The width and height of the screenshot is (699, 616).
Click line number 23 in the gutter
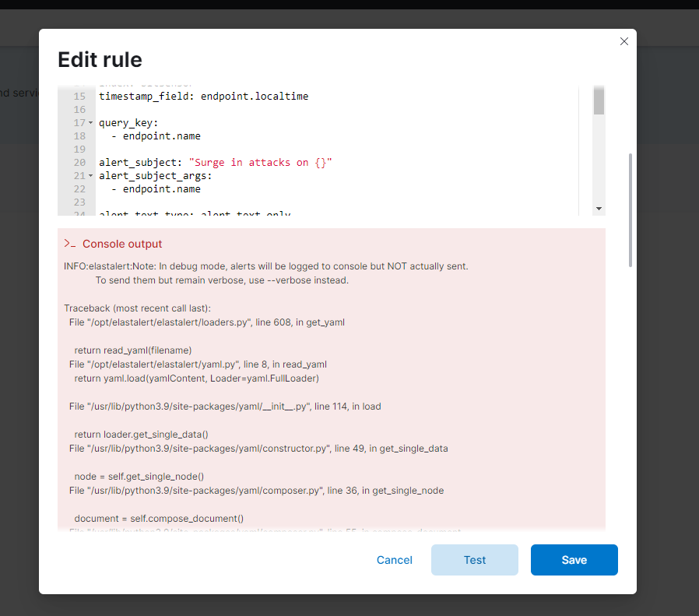[x=79, y=202]
